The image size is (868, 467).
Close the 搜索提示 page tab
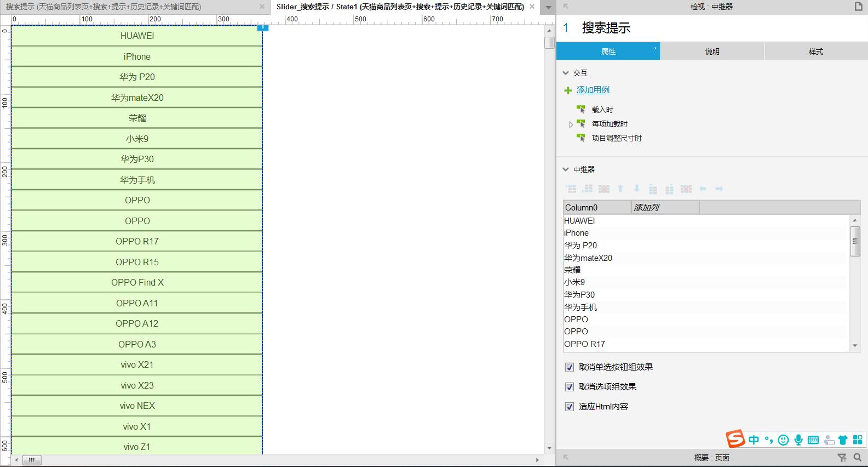[x=262, y=7]
